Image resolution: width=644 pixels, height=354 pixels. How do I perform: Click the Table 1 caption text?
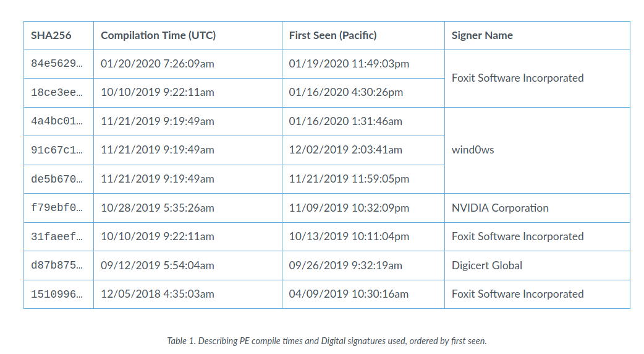click(x=326, y=341)
